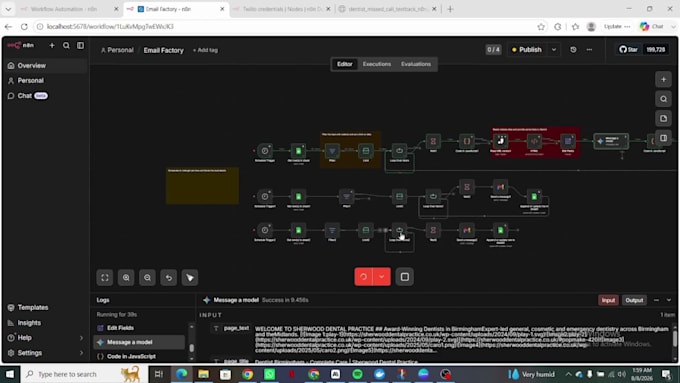The height and width of the screenshot is (383, 680).
Task: Click the Personal breadcrumb link
Action: [117, 50]
